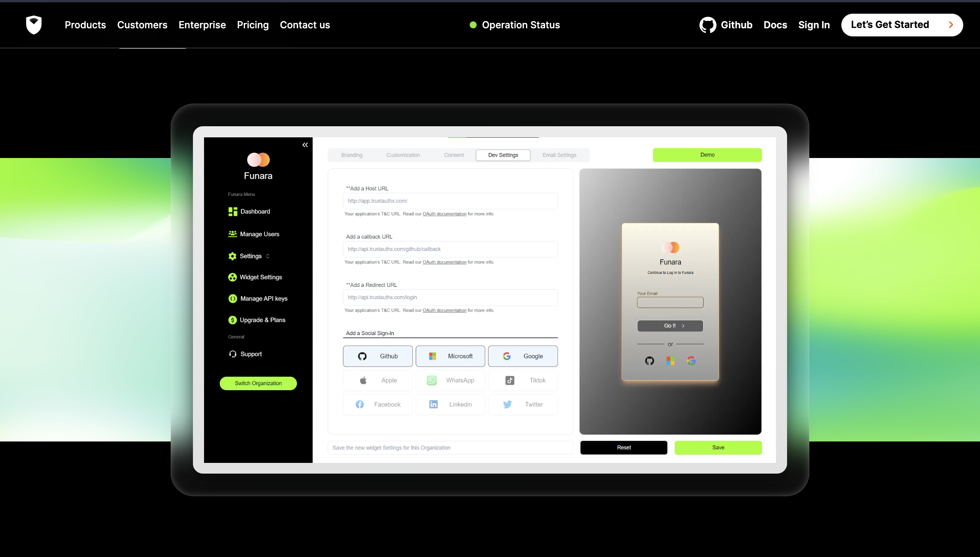Collapse sidebar with double chevron icon
Image resolution: width=980 pixels, height=557 pixels.
click(x=305, y=145)
